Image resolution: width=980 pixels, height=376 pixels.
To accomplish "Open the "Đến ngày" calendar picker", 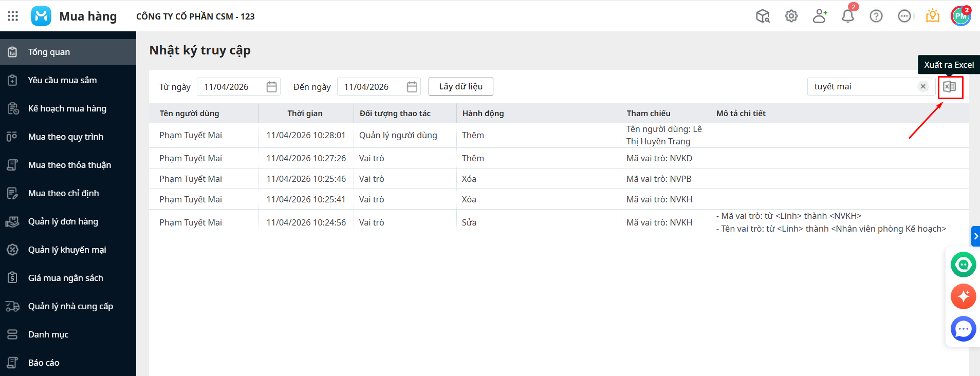I will [412, 87].
